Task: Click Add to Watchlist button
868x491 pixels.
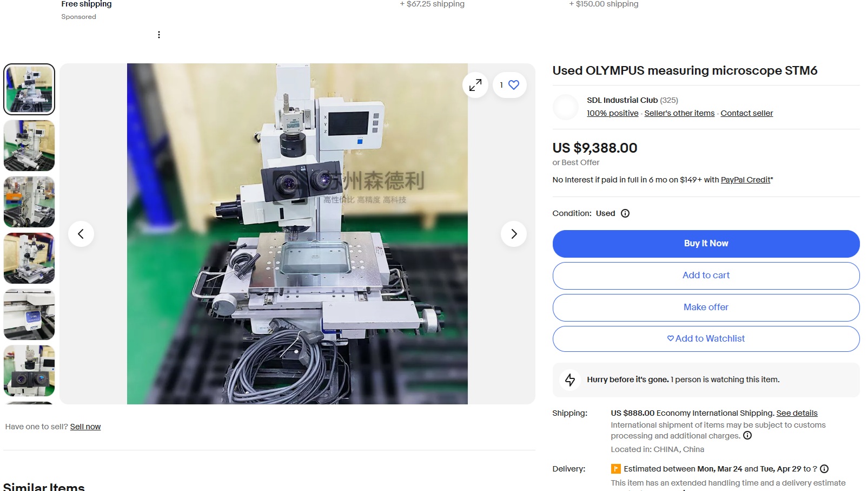Action: click(706, 339)
